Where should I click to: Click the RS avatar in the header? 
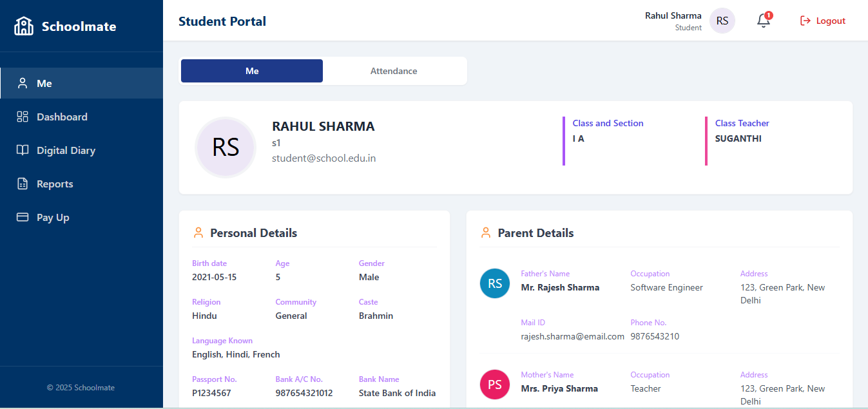click(x=722, y=21)
